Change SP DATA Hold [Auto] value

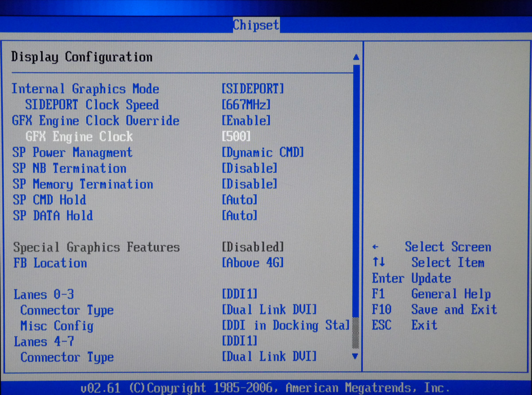tap(239, 216)
